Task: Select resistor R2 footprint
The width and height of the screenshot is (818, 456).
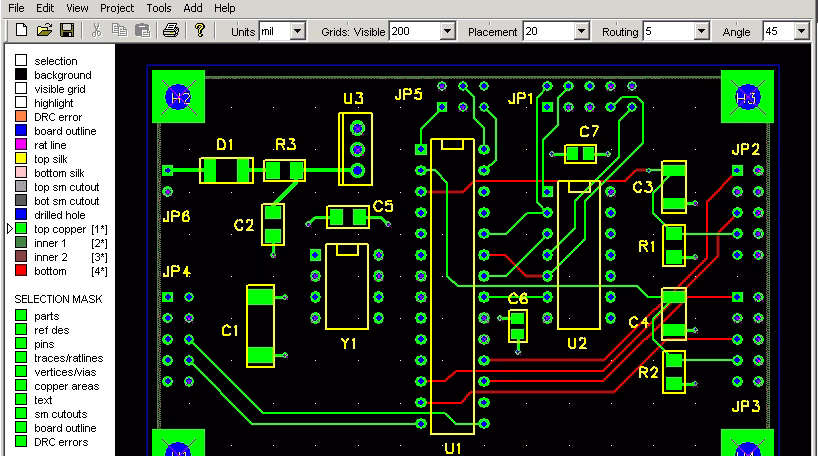Action: pos(673,372)
